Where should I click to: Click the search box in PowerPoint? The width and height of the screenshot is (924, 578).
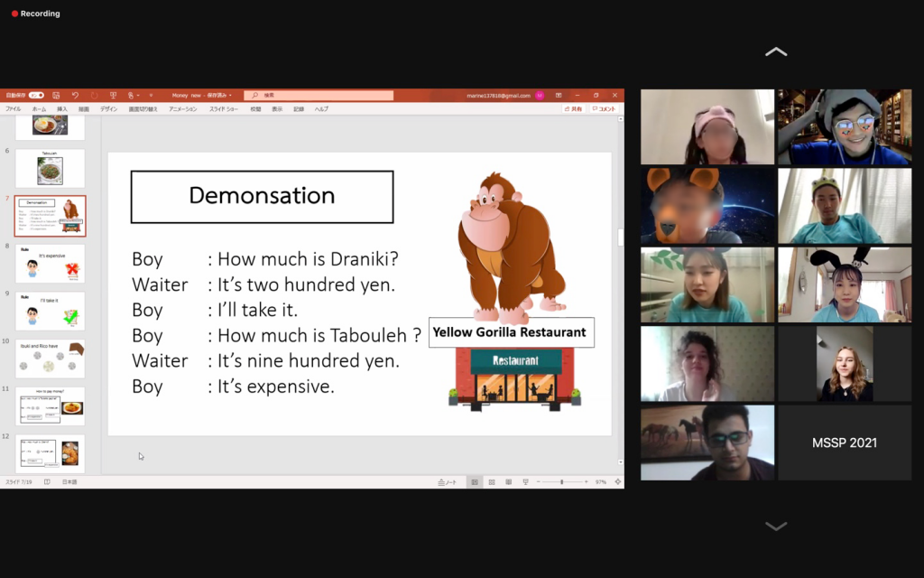(x=319, y=95)
